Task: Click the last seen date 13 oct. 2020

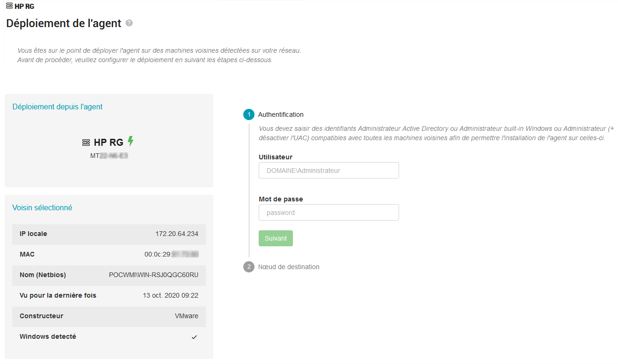Action: click(170, 295)
